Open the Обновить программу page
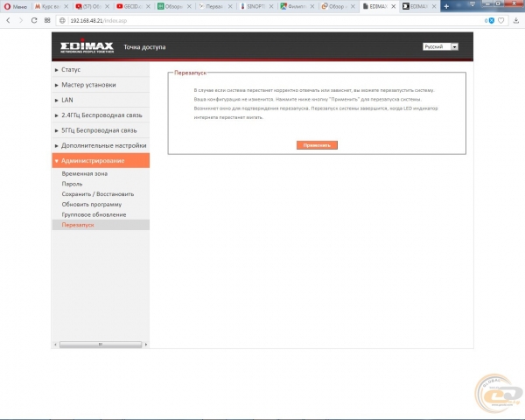Screen dimensions: 525x420 [x=92, y=204]
